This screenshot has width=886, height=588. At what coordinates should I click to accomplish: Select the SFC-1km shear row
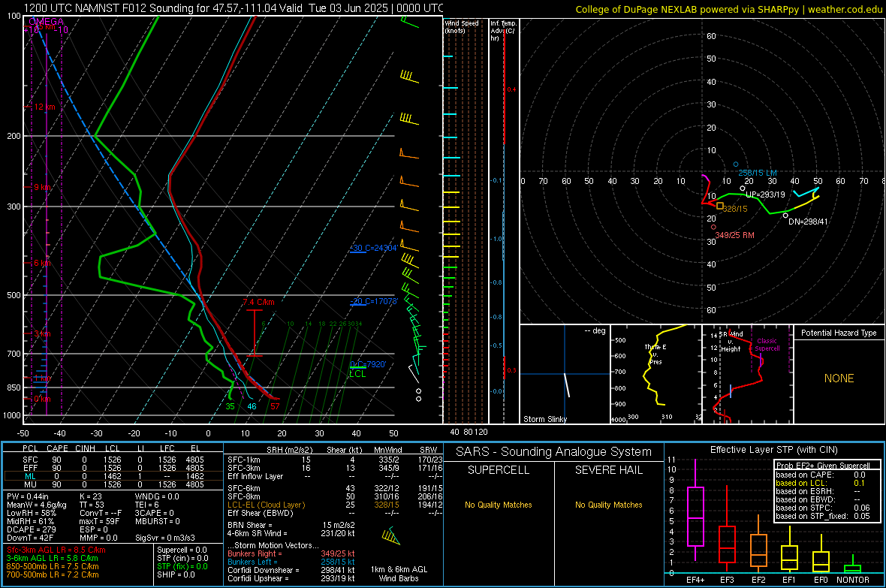[x=335, y=460]
